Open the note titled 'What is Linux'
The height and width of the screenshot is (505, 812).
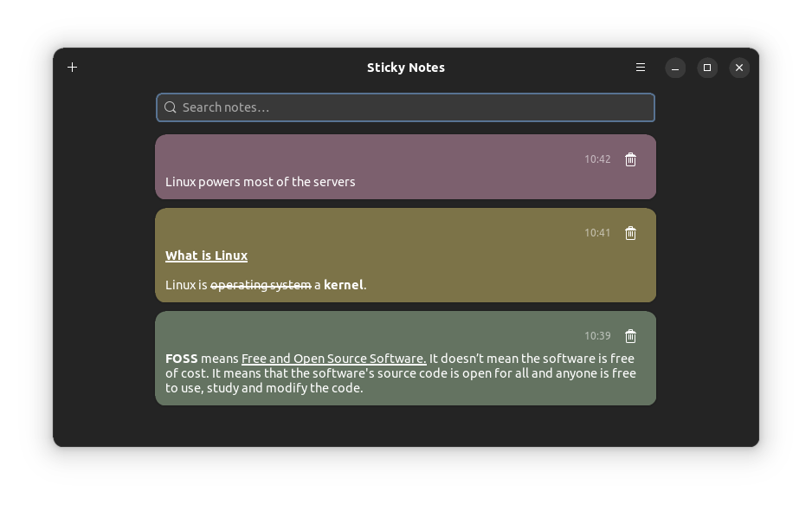click(x=405, y=255)
